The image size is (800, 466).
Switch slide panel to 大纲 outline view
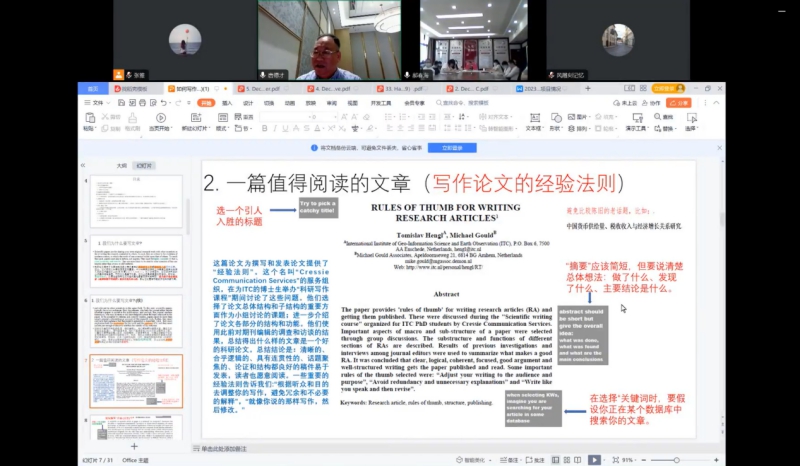[121, 165]
